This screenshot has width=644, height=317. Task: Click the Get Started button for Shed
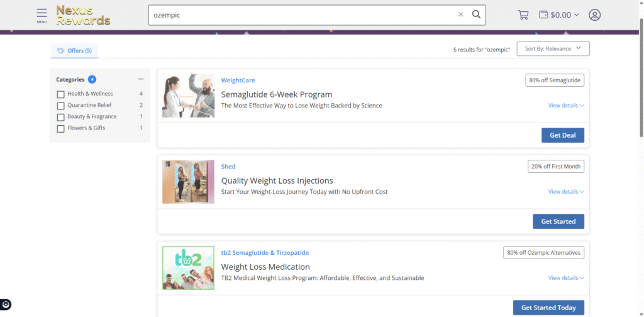558,221
